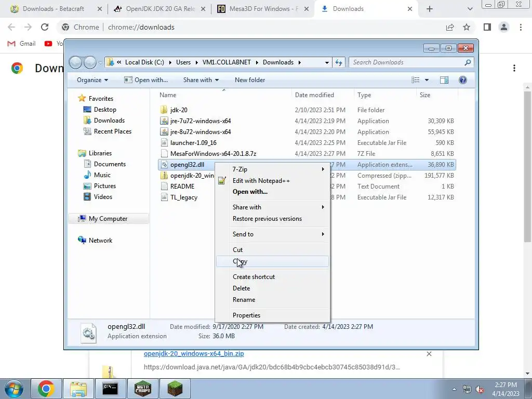The width and height of the screenshot is (532, 399).
Task: Switch to Mesa3D For Windows Chrome tab
Action: point(263,9)
